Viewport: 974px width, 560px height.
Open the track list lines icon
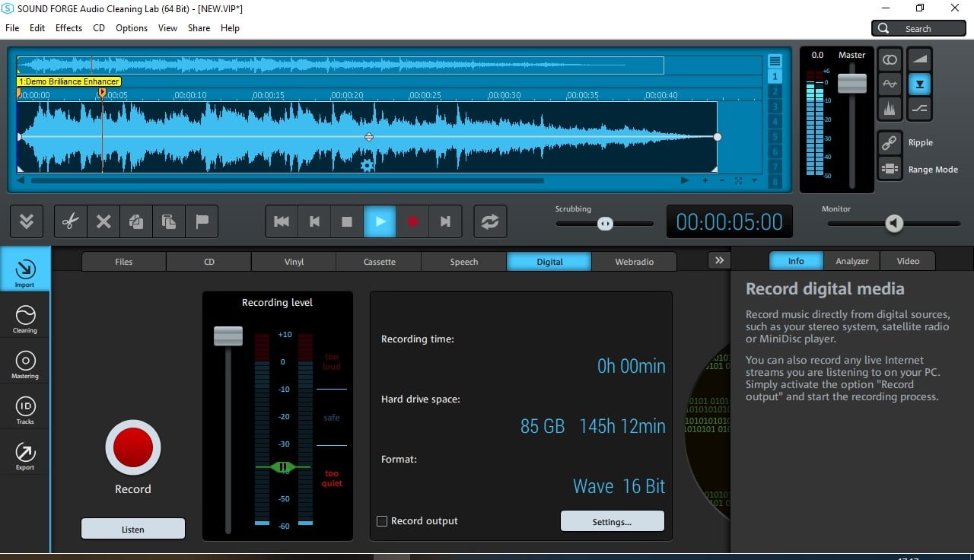775,61
